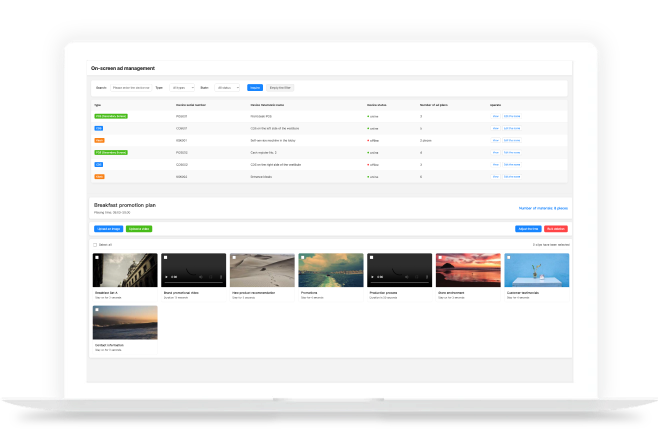Click the orange tag in the last row
Viewport: 658px width, 443px height.
[99, 176]
